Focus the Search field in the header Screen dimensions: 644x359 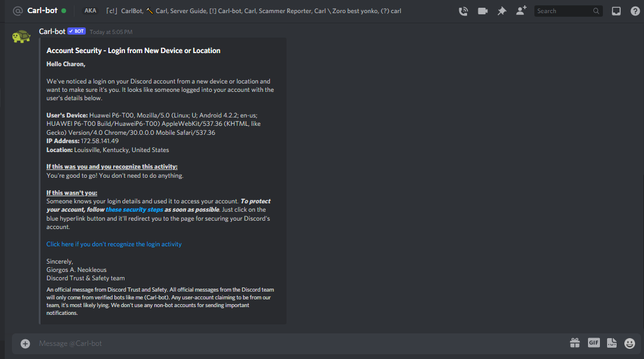point(562,11)
